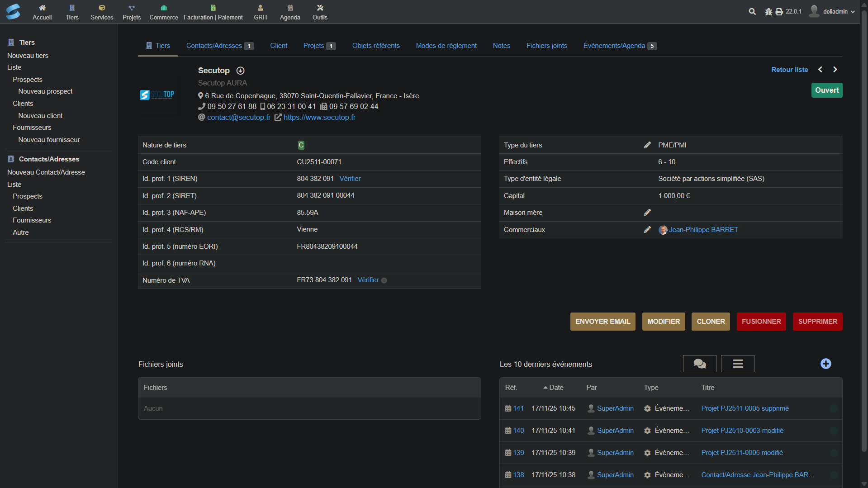Edit Type du tiers with pencil icon
Screen dimensions: 868x488
[x=647, y=145]
